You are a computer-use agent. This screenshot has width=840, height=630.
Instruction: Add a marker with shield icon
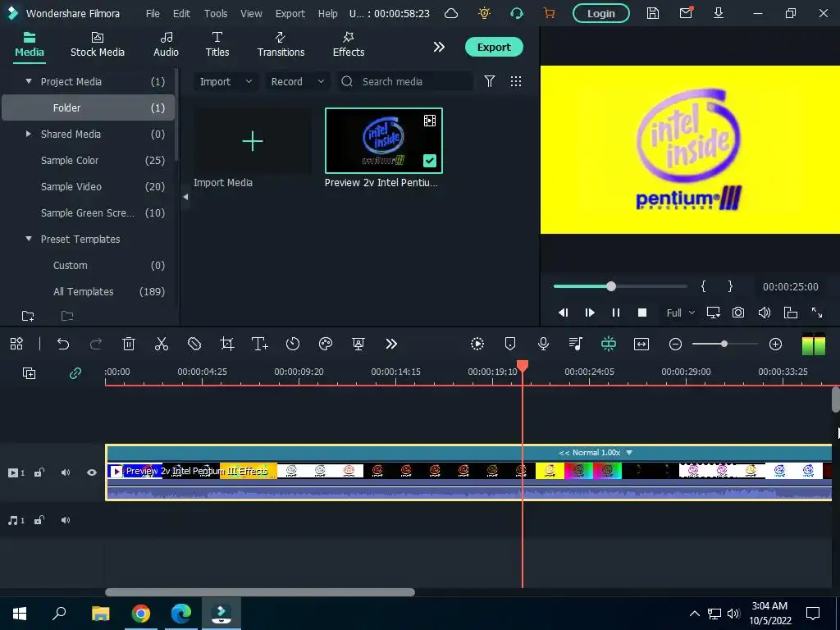point(510,344)
